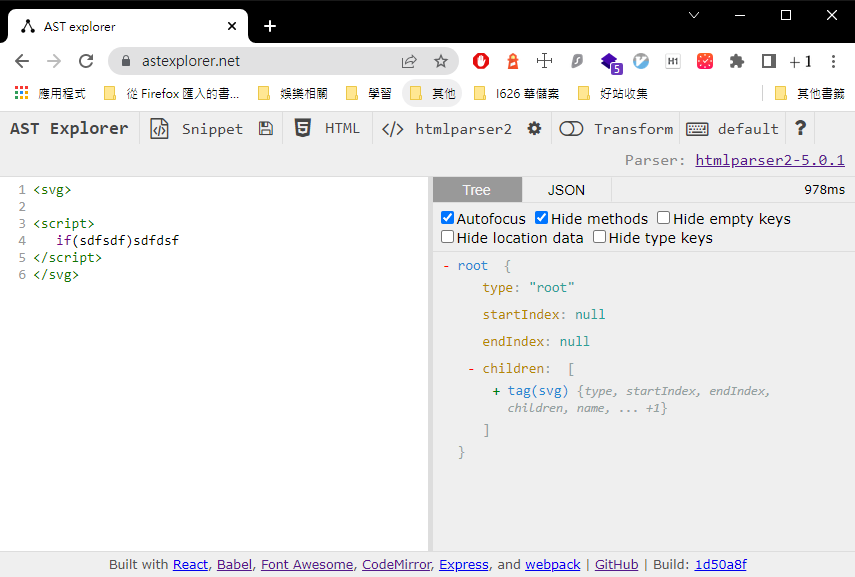Viewport: 855px width, 577px height.
Task: Toggle the browser side panel
Action: (x=769, y=61)
